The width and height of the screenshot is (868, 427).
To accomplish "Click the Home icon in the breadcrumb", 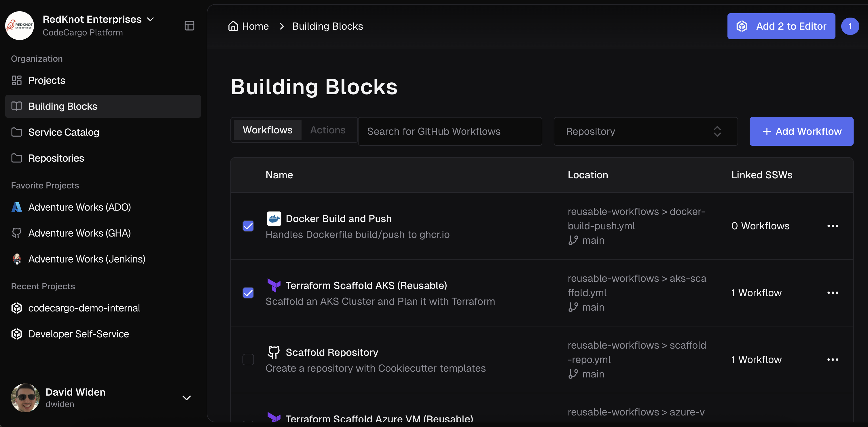I will 233,26.
